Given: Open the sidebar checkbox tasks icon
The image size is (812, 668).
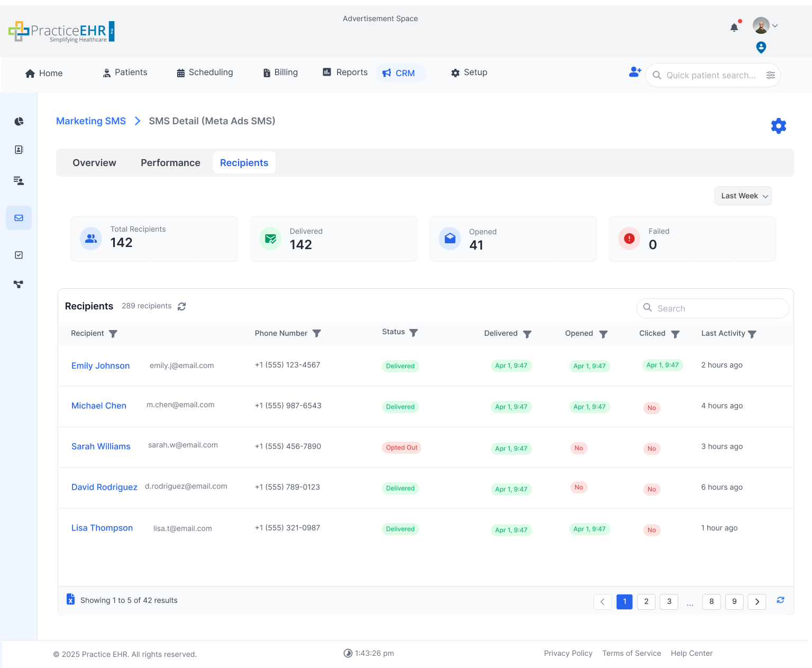Looking at the screenshot, I should click(19, 255).
